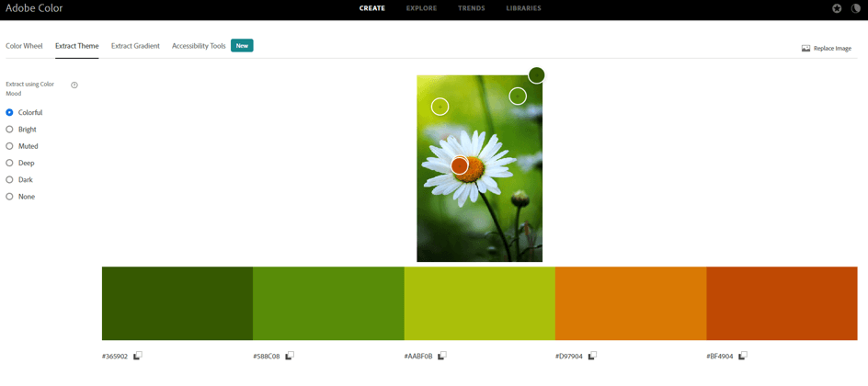Select the dark green #365902 swatch
Viewport: 868px width, 386px height.
pyautogui.click(x=177, y=303)
